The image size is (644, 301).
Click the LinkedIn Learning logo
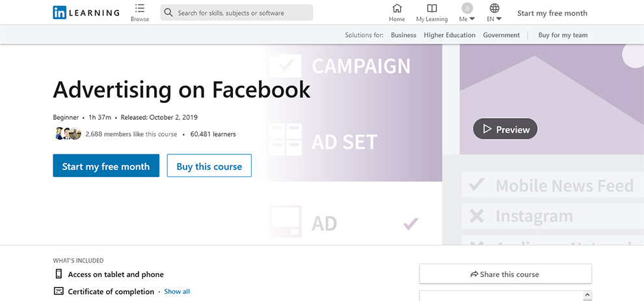pyautogui.click(x=87, y=13)
